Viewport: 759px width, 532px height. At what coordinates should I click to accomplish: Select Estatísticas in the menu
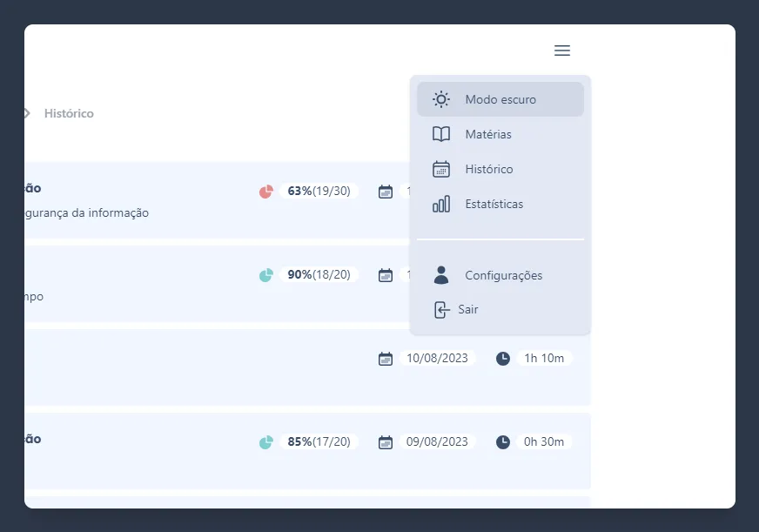(x=494, y=204)
